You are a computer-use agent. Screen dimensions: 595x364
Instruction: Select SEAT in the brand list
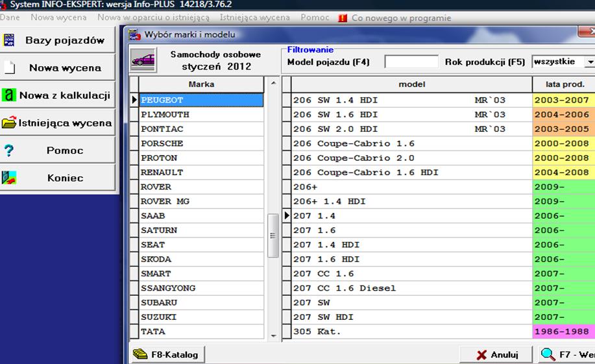(201, 245)
